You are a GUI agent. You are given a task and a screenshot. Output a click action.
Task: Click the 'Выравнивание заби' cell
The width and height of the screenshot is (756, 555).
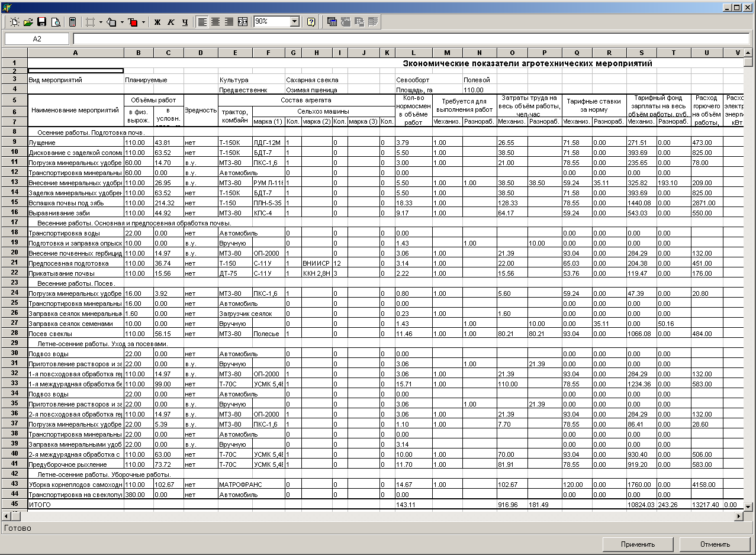(x=75, y=213)
